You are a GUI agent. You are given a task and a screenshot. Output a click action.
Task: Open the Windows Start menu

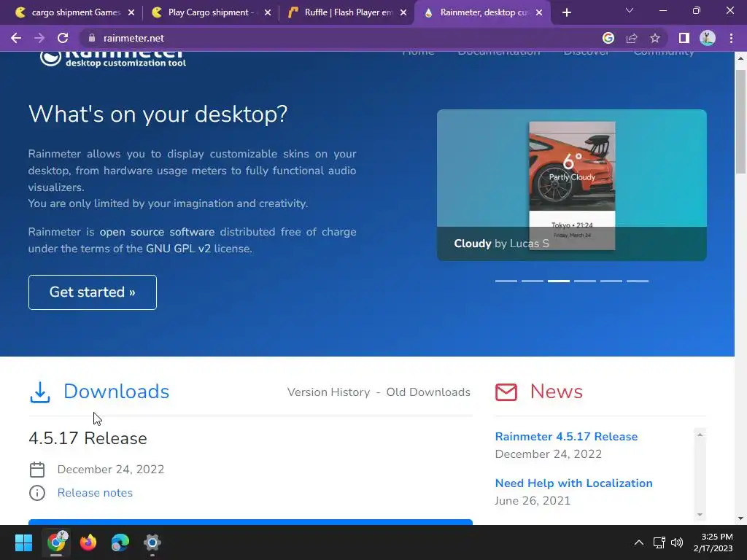23,542
